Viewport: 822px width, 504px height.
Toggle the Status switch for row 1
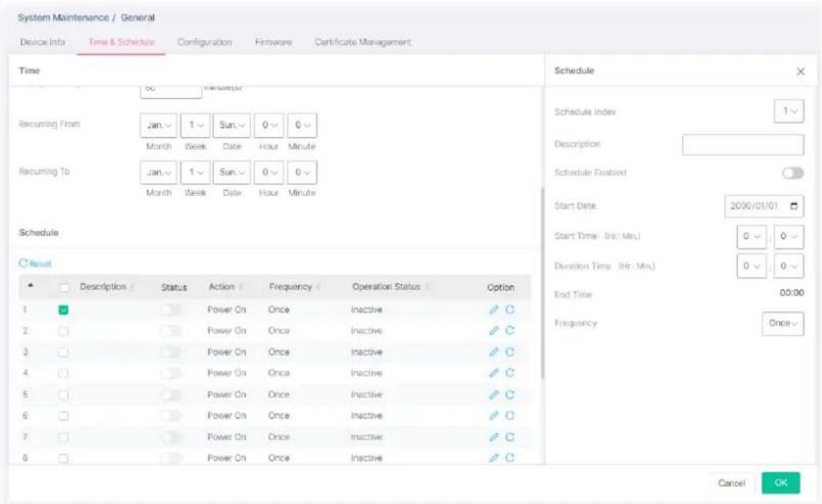171,310
